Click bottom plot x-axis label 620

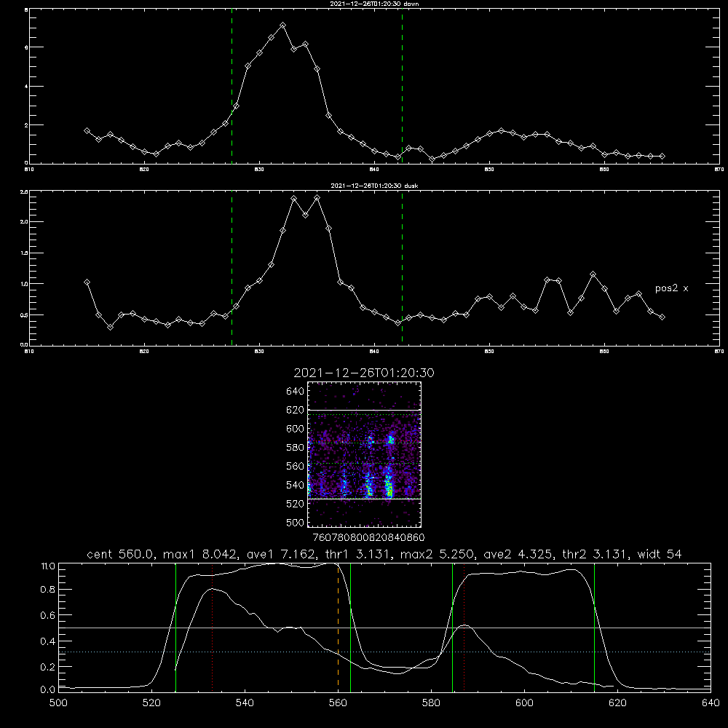617,703
